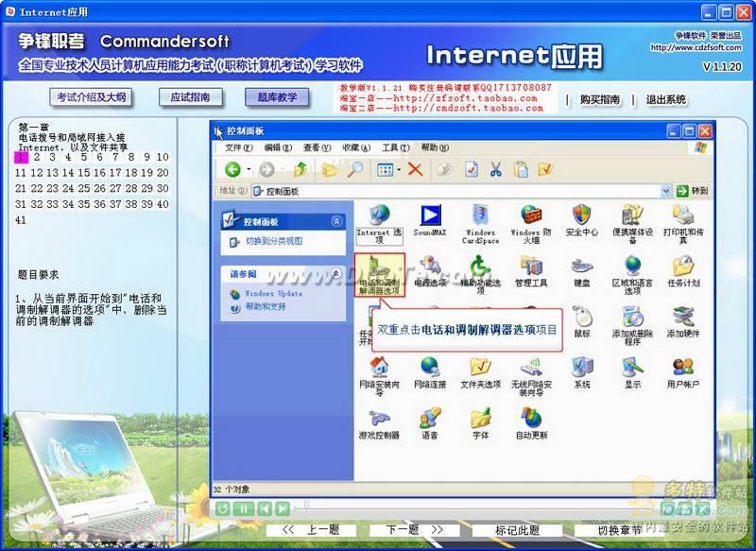Click 切换到分类视图 link

274,241
